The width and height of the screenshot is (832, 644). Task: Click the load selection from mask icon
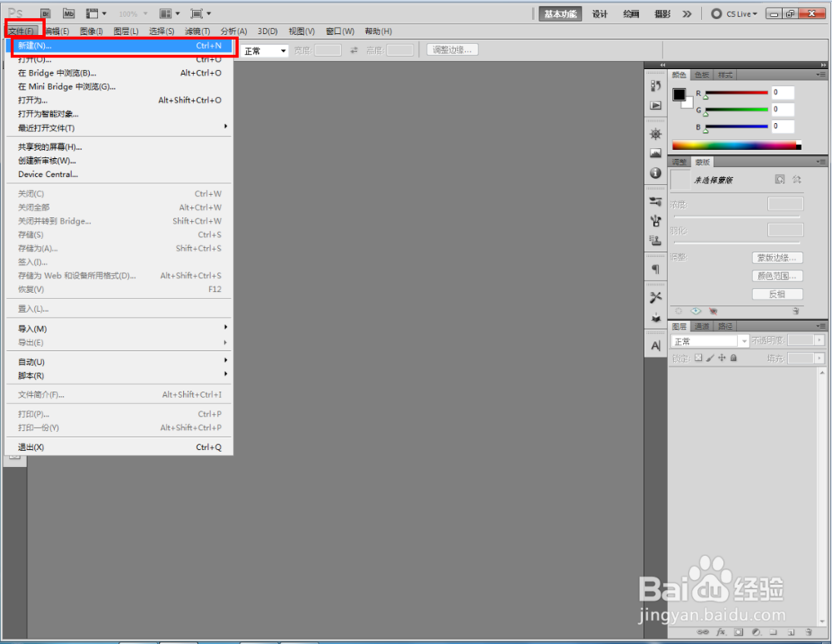678,311
